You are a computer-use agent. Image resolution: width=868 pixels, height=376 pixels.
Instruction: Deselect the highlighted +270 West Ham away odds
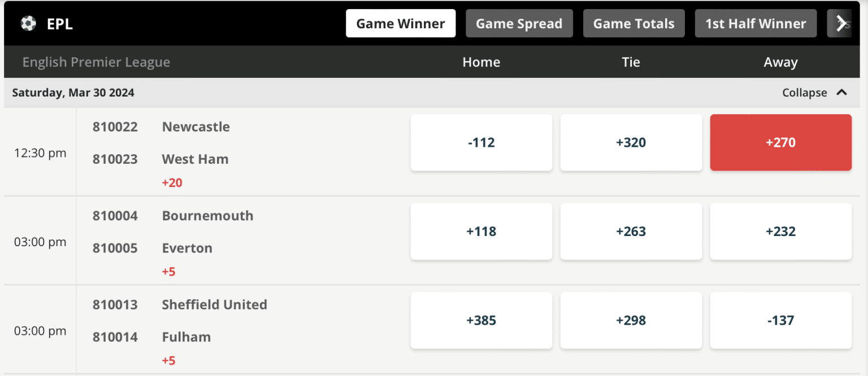pos(780,142)
